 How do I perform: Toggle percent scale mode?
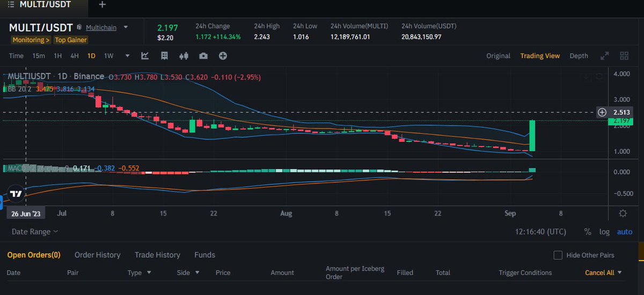point(588,232)
